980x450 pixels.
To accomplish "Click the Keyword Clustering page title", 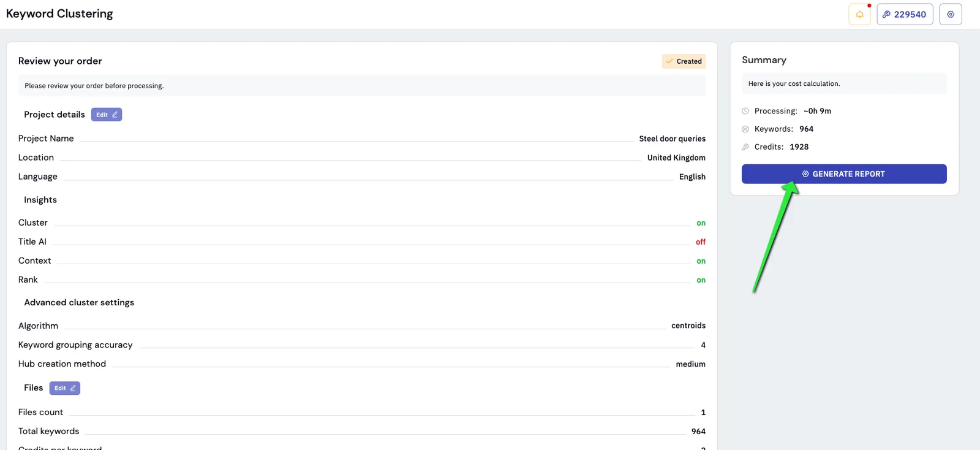I will pyautogui.click(x=59, y=14).
